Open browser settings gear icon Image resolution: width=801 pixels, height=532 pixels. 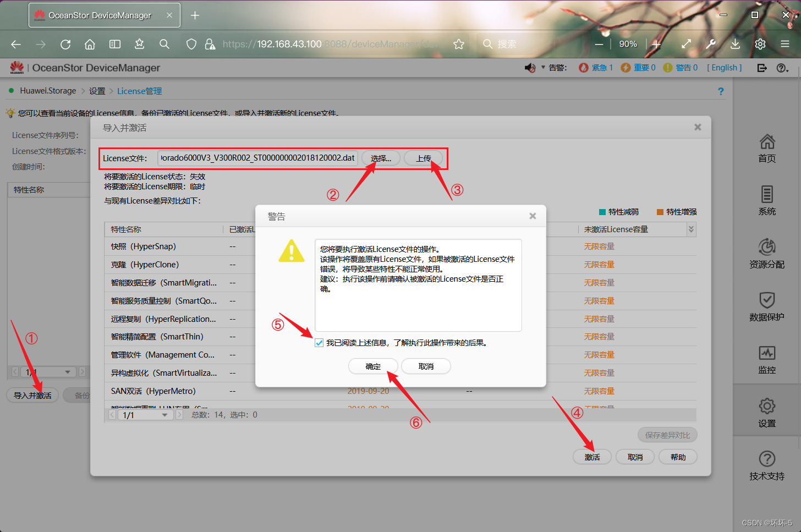760,44
